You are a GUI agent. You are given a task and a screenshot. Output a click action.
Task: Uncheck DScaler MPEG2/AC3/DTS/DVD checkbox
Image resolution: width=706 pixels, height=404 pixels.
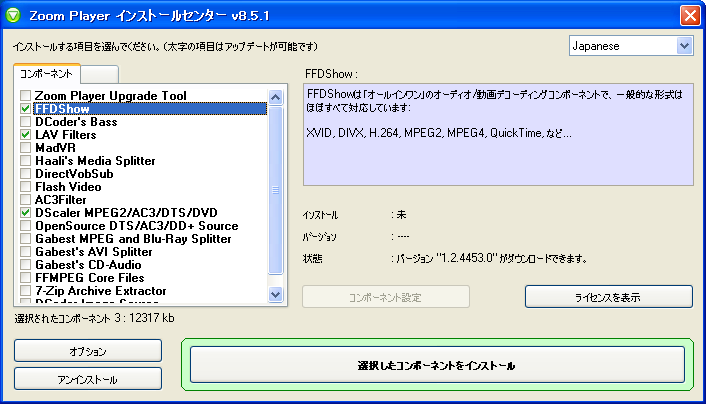click(x=26, y=213)
